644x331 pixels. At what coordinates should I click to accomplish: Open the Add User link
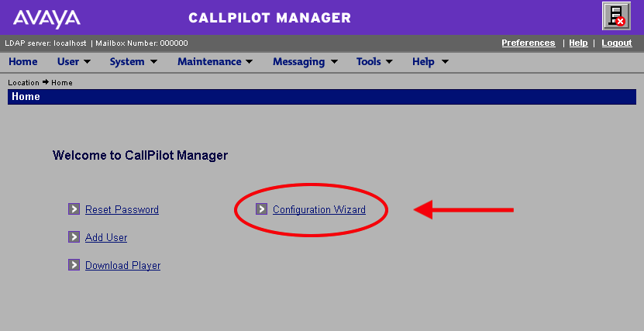click(x=106, y=237)
